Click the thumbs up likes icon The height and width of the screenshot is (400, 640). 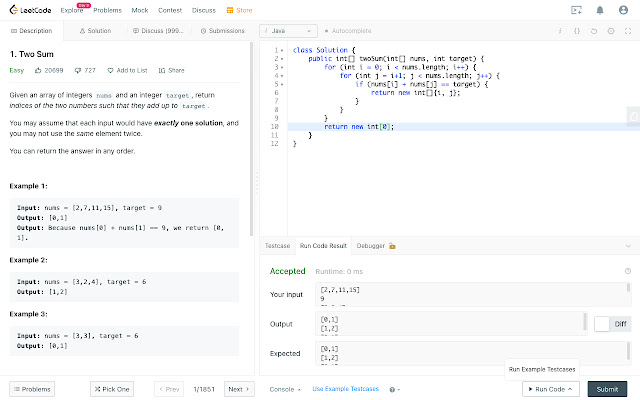pos(38,70)
